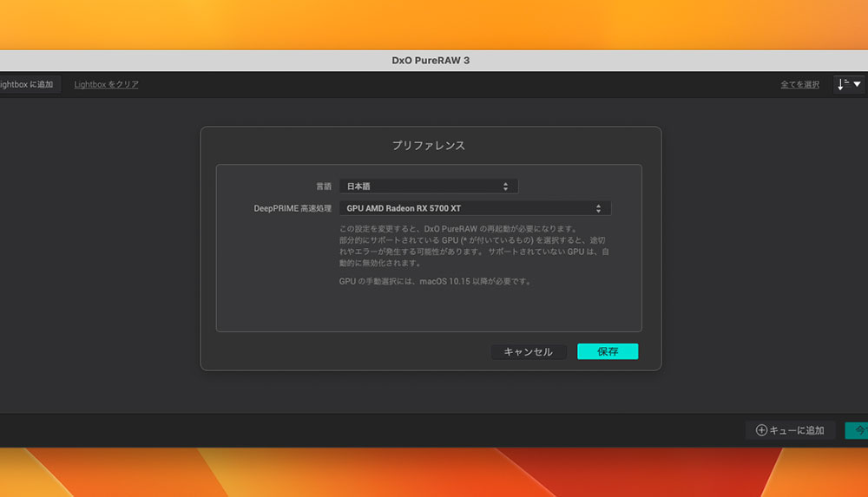
Task: Click the DxO PureRAW 3 title bar
Action: coord(431,61)
